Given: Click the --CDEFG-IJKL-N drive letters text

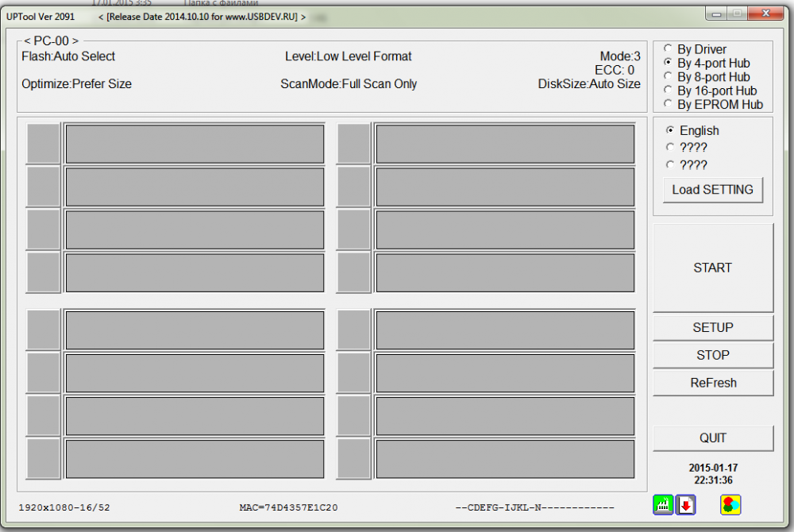Looking at the screenshot, I should [534, 507].
